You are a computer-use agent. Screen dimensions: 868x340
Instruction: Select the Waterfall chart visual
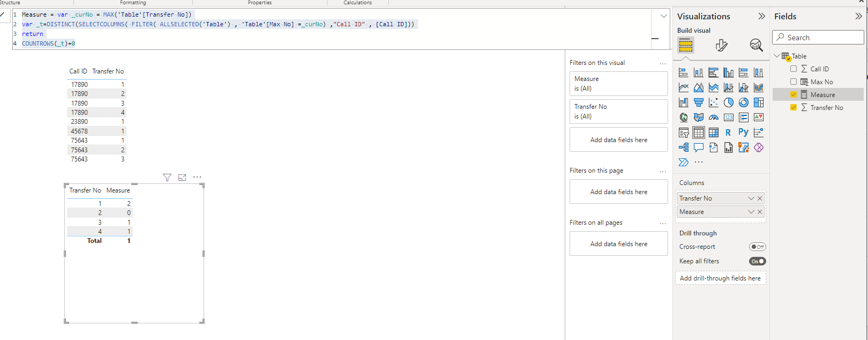pos(684,102)
